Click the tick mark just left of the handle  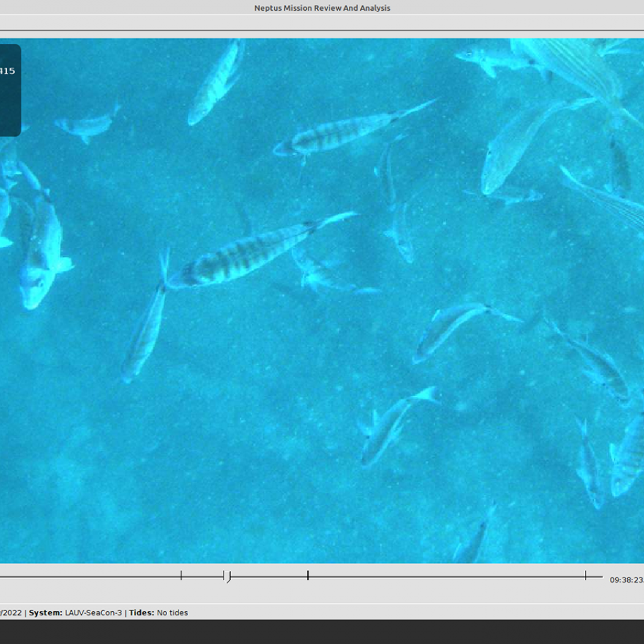223,576
